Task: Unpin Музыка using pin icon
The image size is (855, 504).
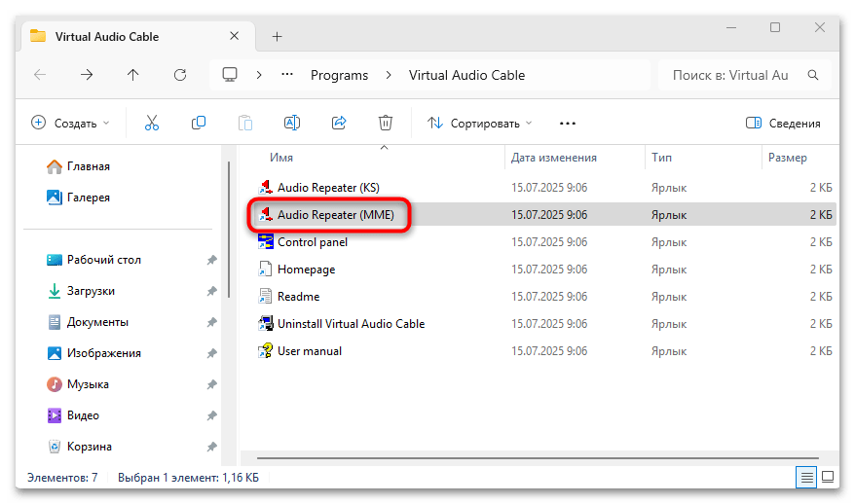Action: [211, 384]
